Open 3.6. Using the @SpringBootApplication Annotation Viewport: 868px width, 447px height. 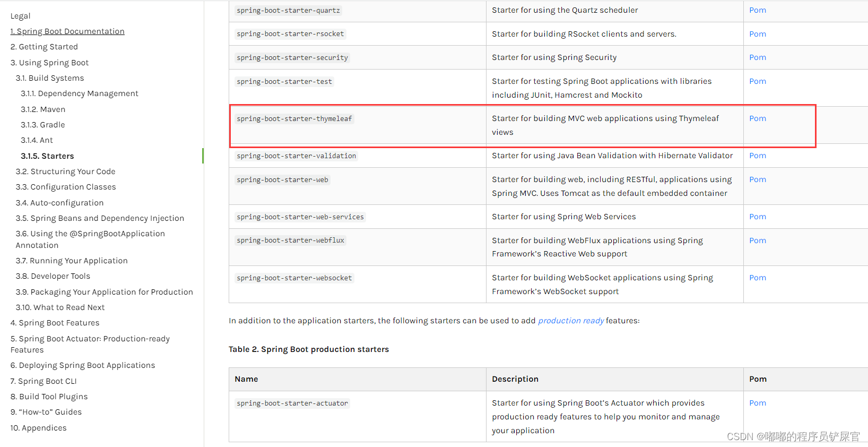(x=90, y=239)
